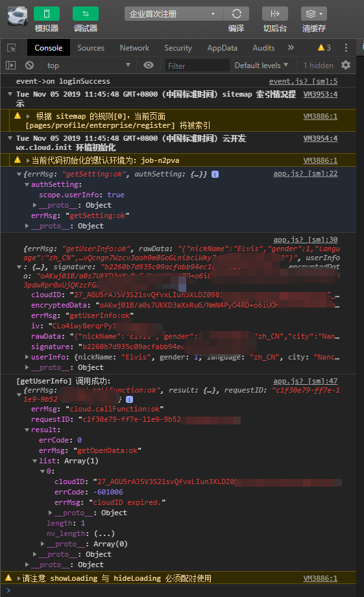The width and height of the screenshot is (364, 597).
Task: Open the clear cache layers dropdown (清缓存)
Action: [x=314, y=14]
